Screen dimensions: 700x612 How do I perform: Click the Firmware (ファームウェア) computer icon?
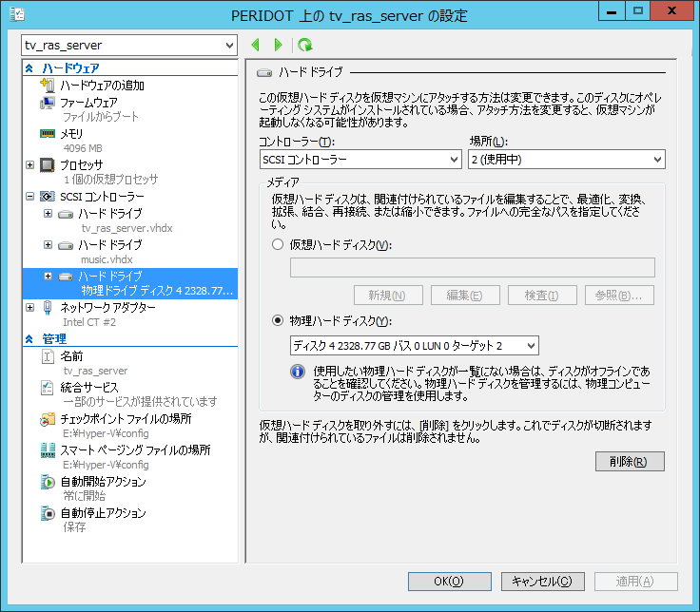coord(48,103)
